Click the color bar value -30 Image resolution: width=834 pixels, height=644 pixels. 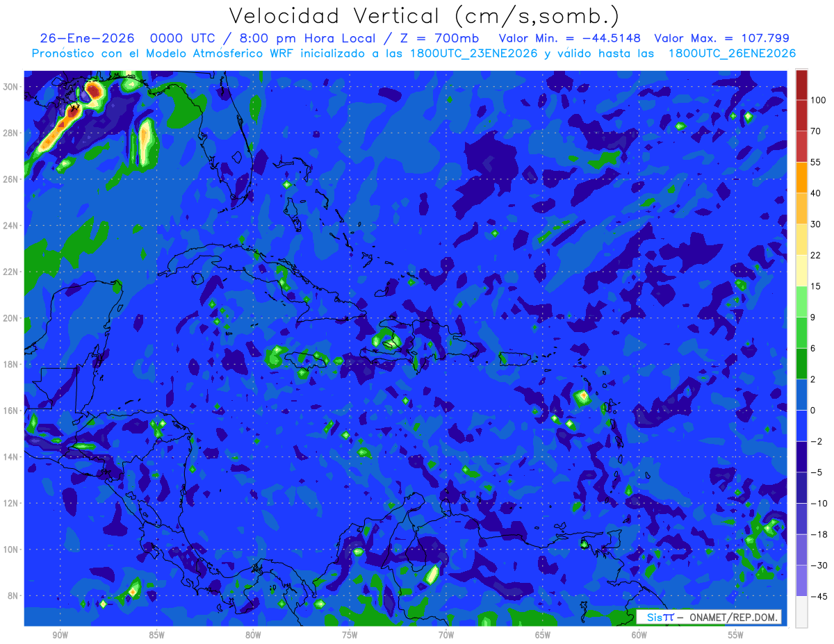click(819, 565)
